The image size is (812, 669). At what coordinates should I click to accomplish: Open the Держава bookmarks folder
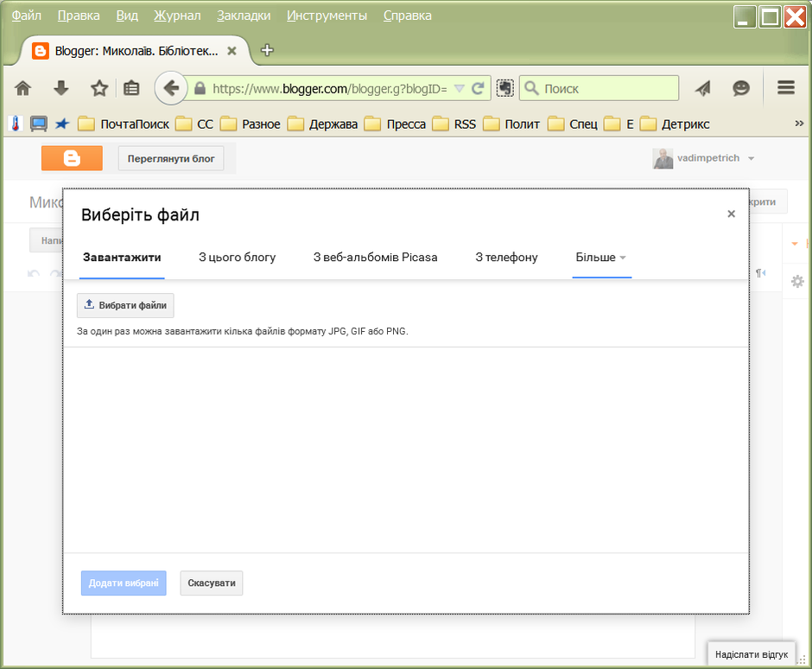pyautogui.click(x=322, y=124)
